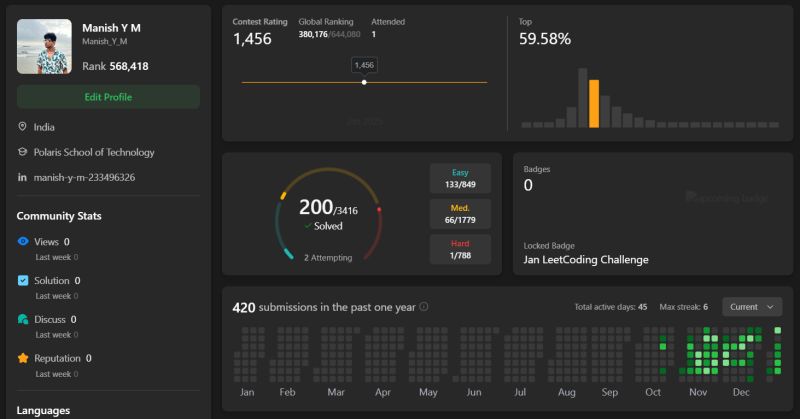Click the Reputation star icon

[x=23, y=358]
